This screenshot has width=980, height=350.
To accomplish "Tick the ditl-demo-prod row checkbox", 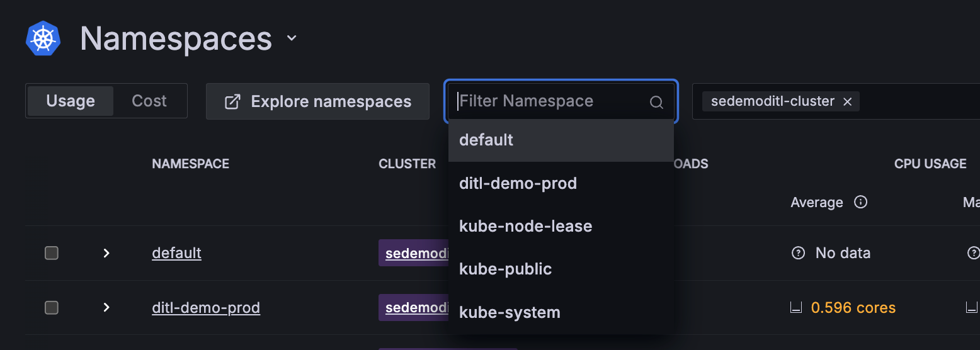I will tap(52, 308).
